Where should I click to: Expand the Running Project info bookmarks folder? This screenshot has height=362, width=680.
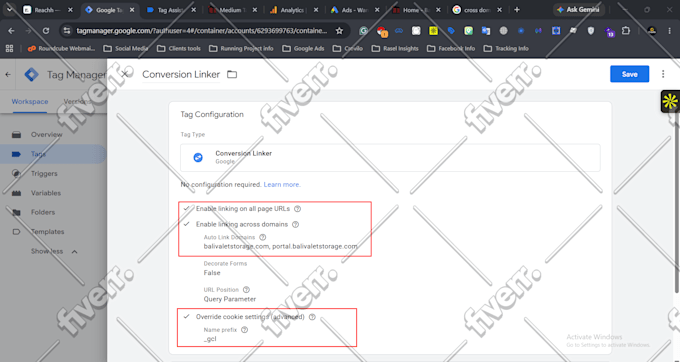coord(241,49)
